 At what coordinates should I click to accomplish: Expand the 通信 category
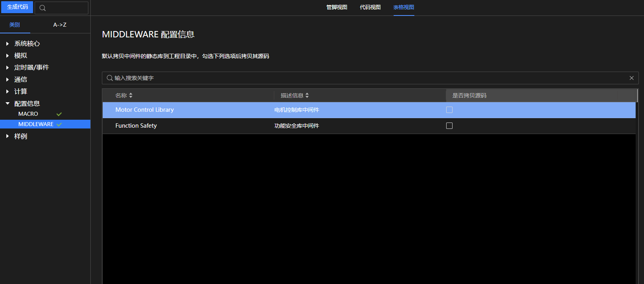pos(8,80)
